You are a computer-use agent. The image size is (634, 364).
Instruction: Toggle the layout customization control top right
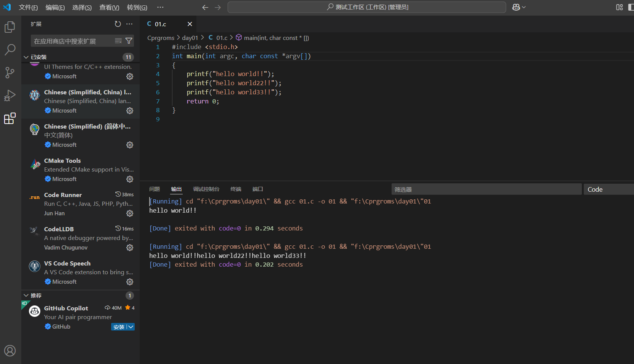click(619, 7)
